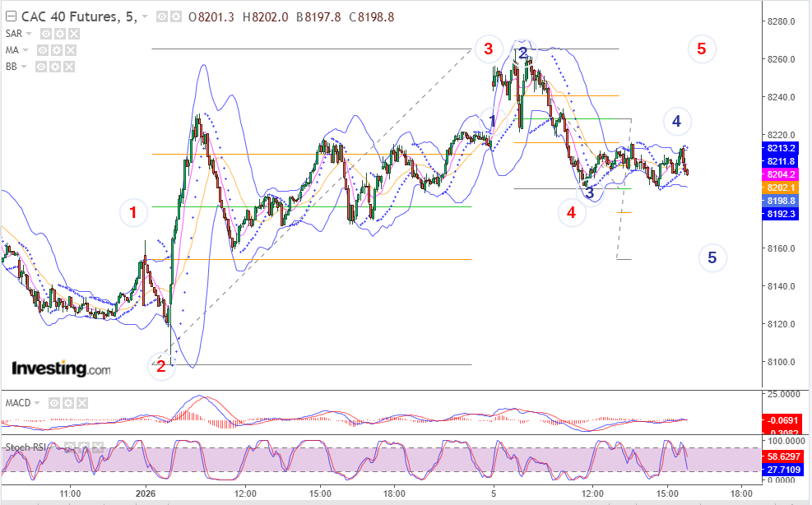The width and height of the screenshot is (812, 505).
Task: Select the red Elliott wave label 3
Action: point(489,49)
